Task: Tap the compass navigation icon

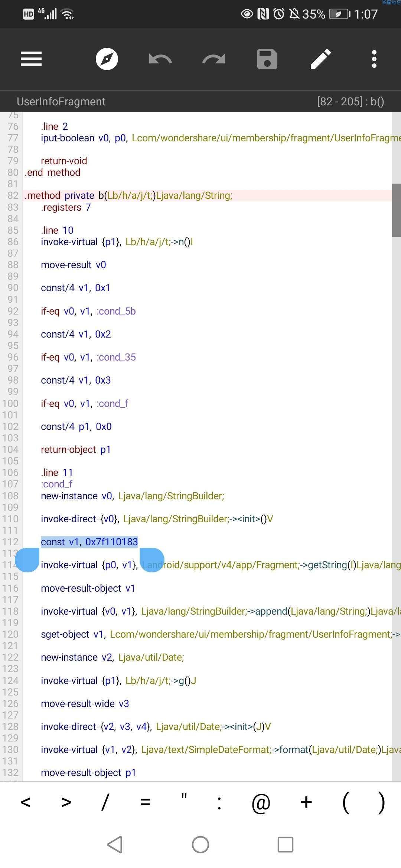Action: [x=107, y=59]
